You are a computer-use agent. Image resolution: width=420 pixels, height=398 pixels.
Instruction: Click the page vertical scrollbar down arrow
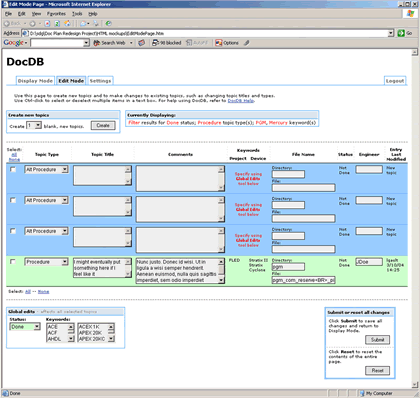click(x=415, y=385)
